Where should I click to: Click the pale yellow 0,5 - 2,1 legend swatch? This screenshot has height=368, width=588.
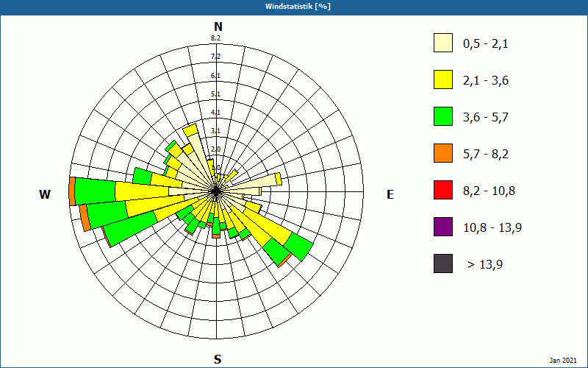click(443, 43)
